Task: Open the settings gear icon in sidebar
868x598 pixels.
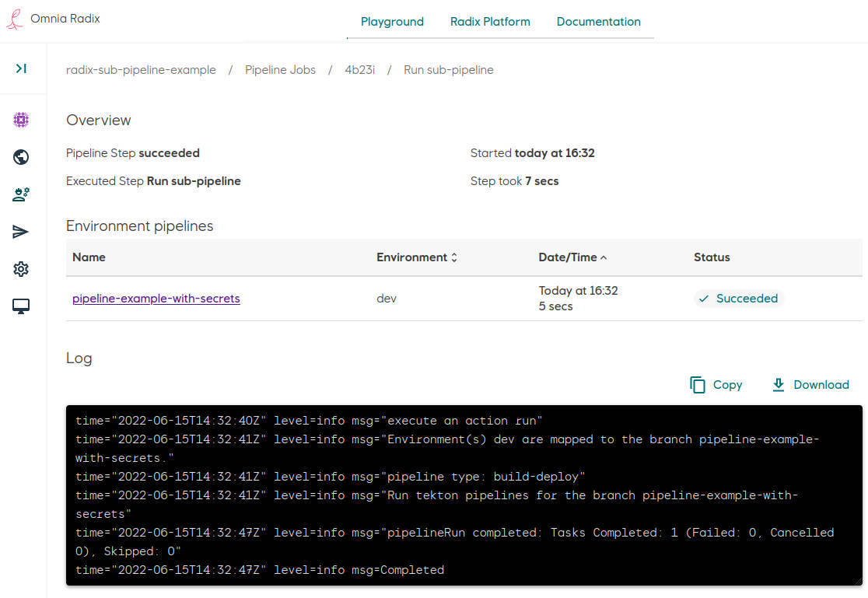Action: point(21,269)
